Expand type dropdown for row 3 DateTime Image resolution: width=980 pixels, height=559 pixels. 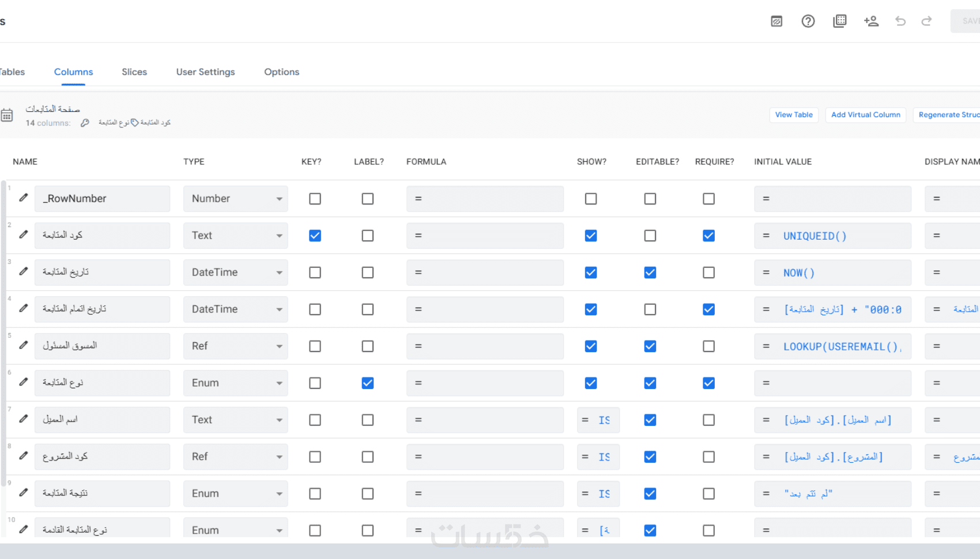[x=235, y=273]
